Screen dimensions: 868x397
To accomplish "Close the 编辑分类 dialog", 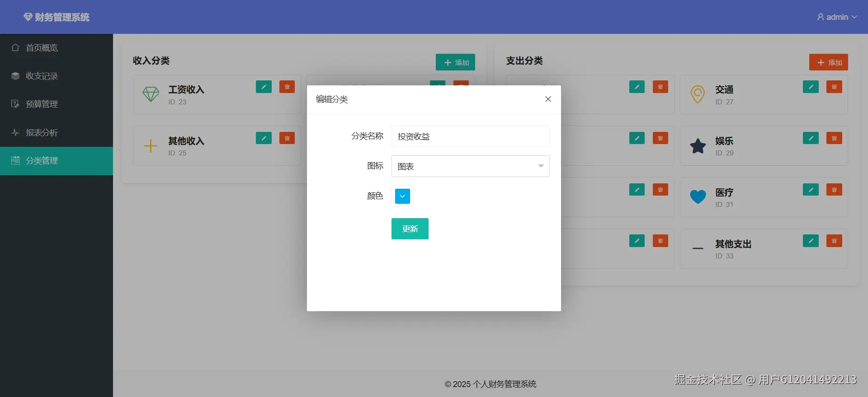I will point(548,99).
